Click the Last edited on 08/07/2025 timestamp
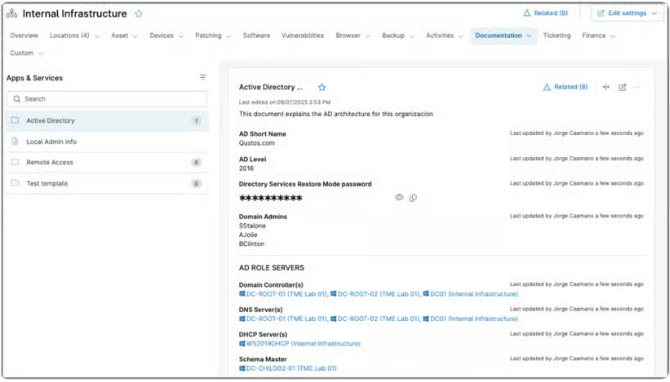This screenshot has height=382, width=670. coord(285,102)
